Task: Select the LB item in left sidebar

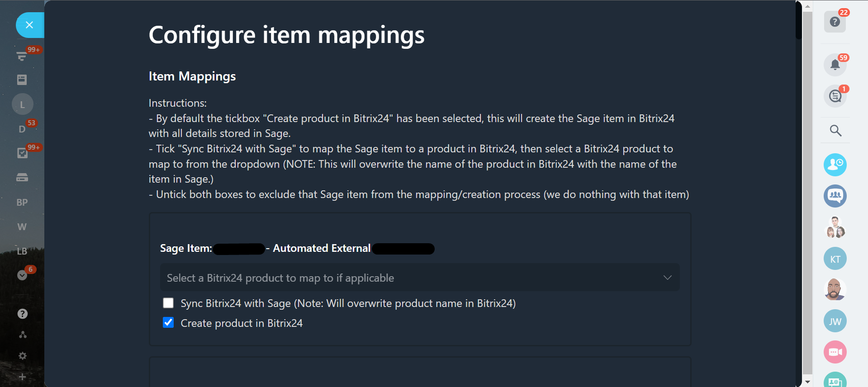Action: [22, 251]
